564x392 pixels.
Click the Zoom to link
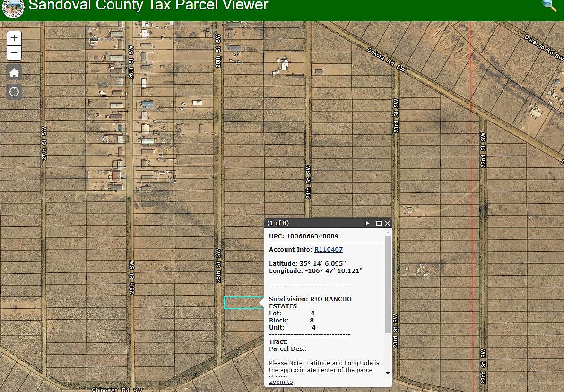coord(280,382)
